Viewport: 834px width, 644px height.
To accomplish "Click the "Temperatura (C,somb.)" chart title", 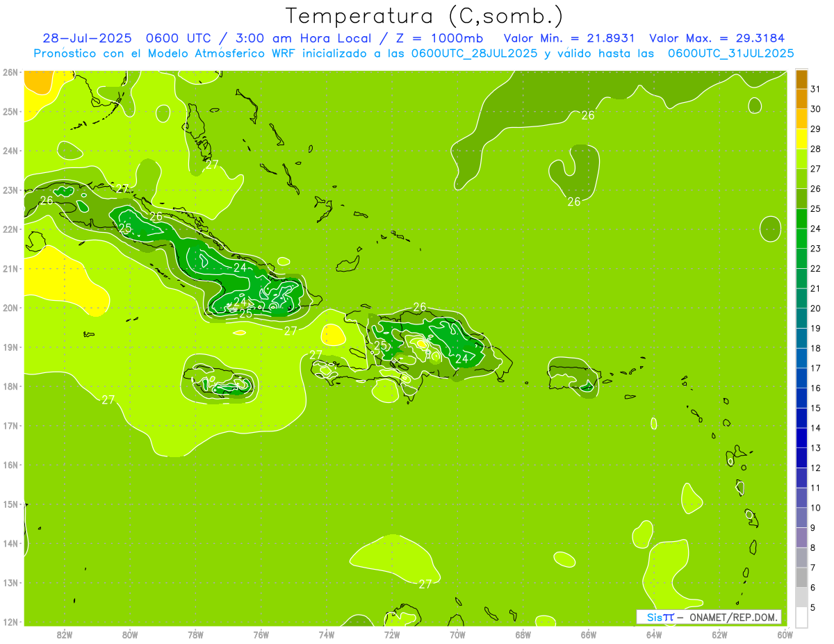I will pos(425,16).
